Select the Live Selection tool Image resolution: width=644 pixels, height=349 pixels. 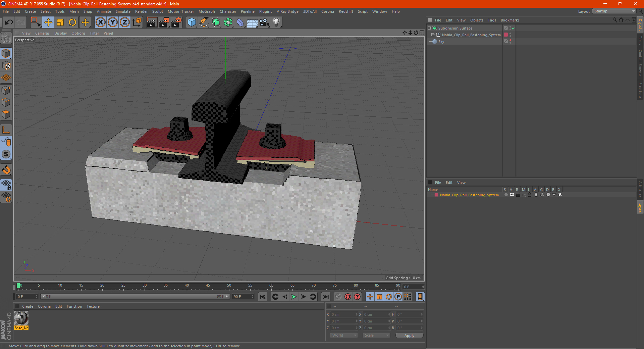36,22
